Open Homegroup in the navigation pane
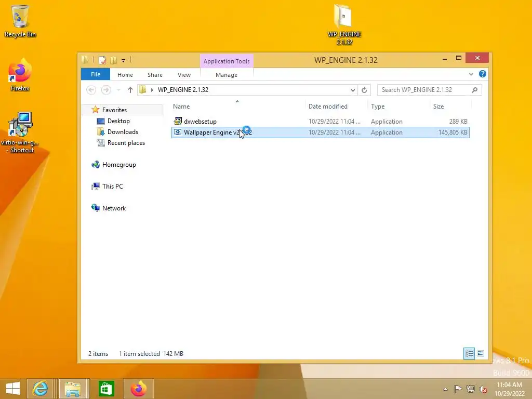 click(x=119, y=165)
